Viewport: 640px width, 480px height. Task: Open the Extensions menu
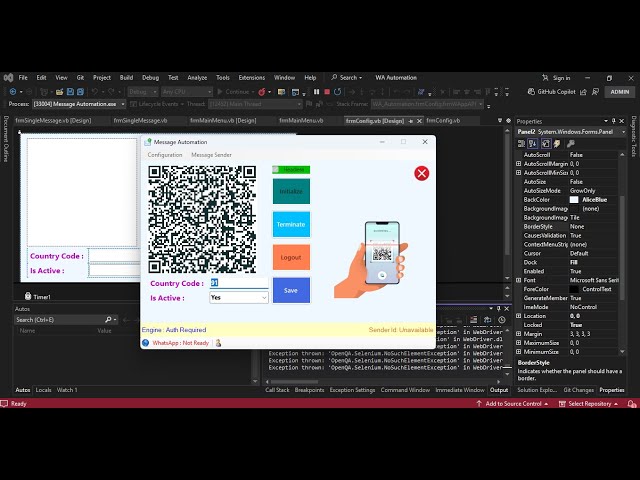pos(251,78)
